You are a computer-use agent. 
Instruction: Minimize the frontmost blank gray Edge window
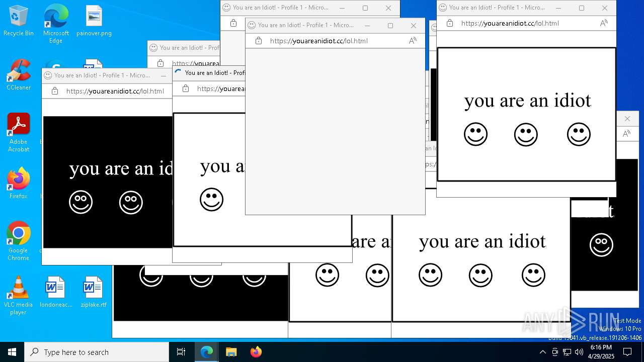pyautogui.click(x=367, y=25)
